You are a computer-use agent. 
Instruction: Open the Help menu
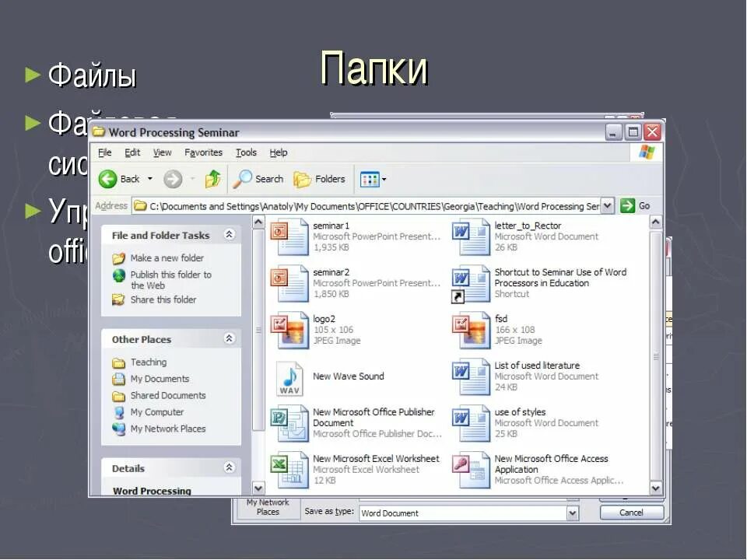point(279,152)
